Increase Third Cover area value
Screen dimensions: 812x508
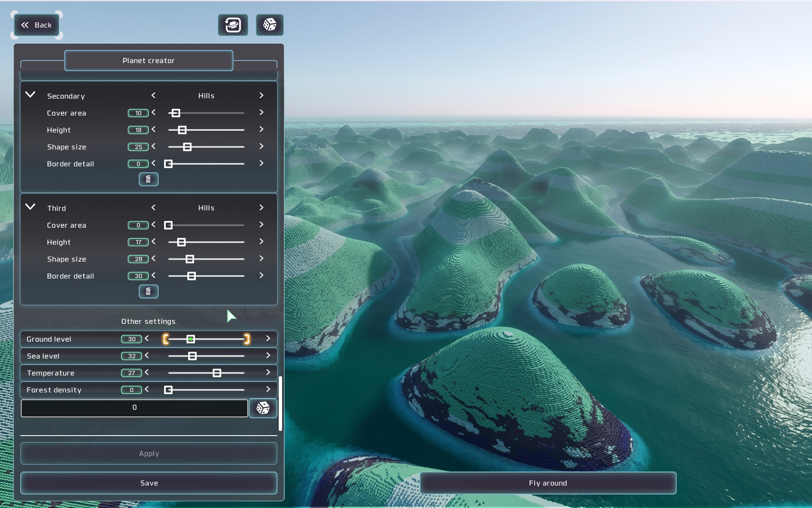click(x=261, y=225)
